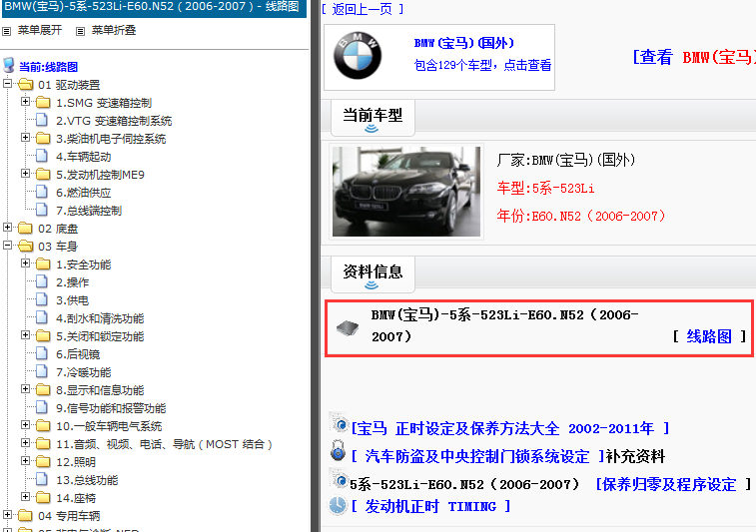Click the 6.燃油供应 document icon
This screenshot has width=756, height=532.
(x=42, y=192)
